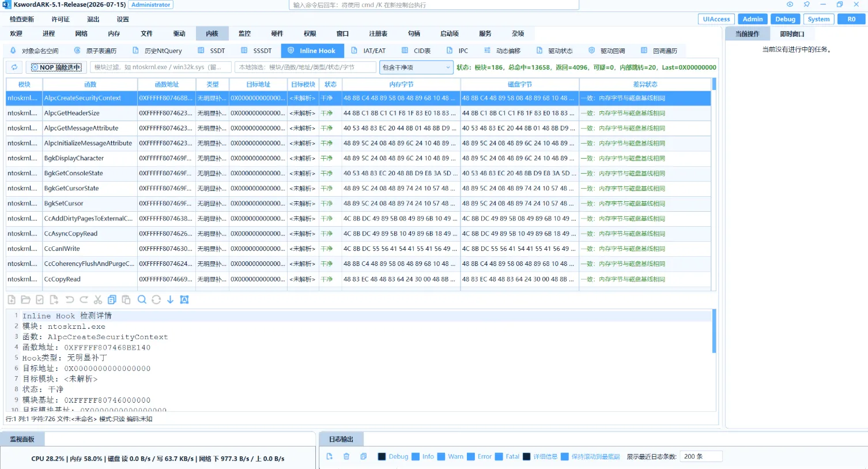Sort by the 内存字节 column header

(401, 84)
